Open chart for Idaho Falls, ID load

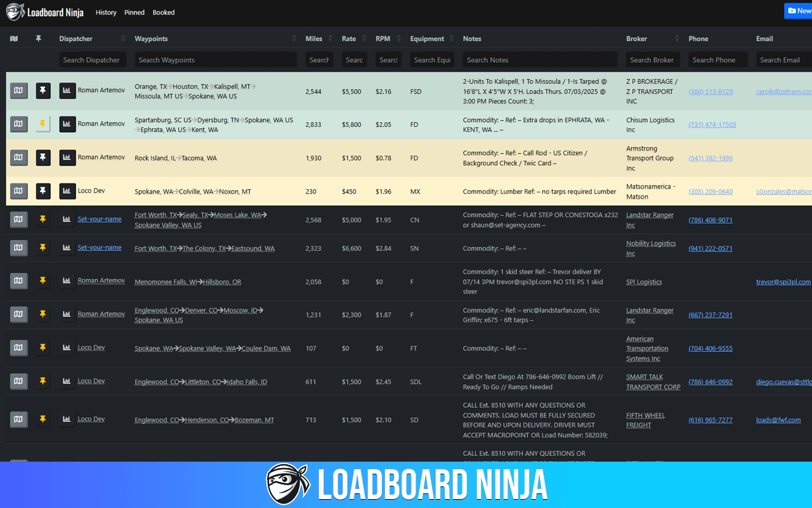coord(67,382)
